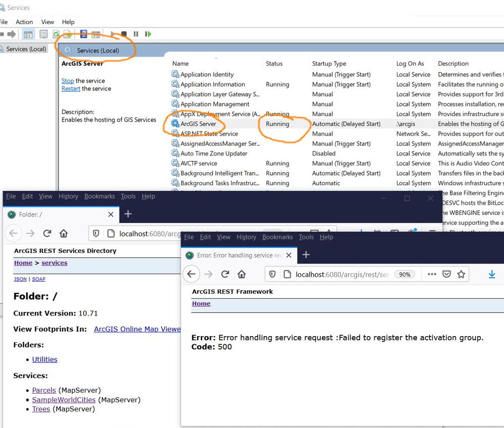504x428 pixels.
Task: Click Pause Service toolbar button
Action: [136, 34]
